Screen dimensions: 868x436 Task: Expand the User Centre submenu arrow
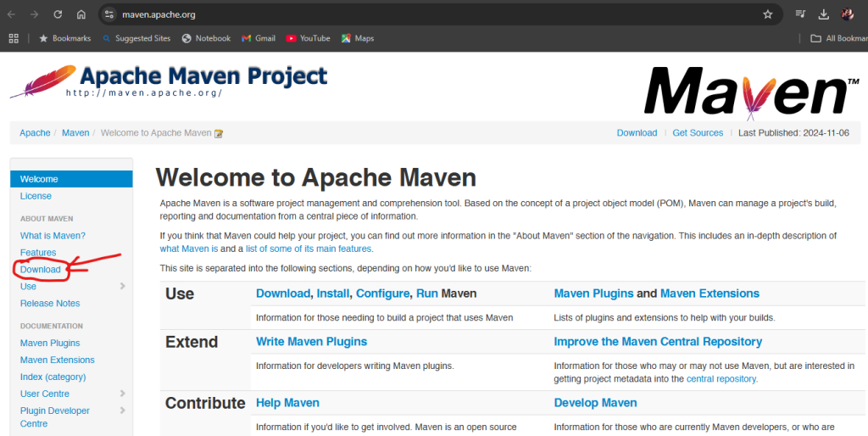(123, 394)
